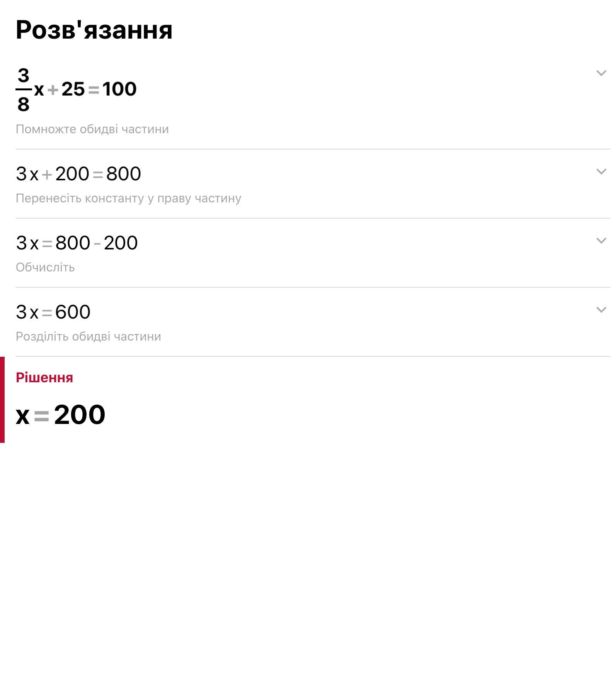Expand the 3x = 600 step chevron
The height and width of the screenshot is (700, 612).
[x=601, y=310]
